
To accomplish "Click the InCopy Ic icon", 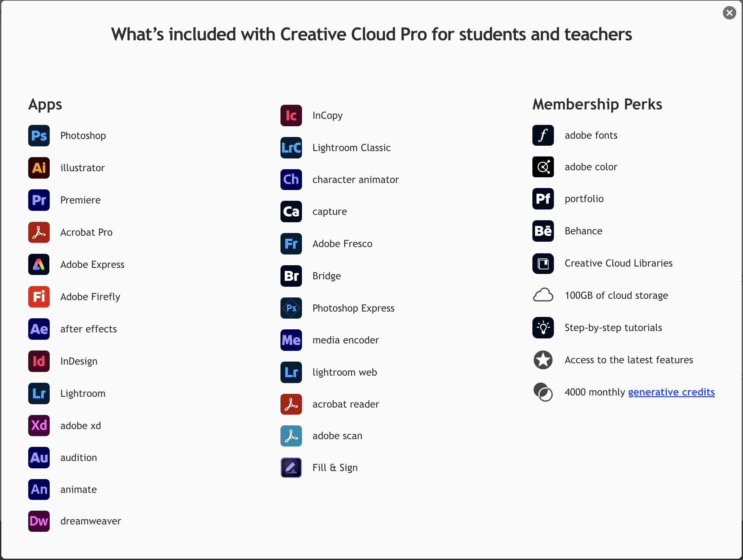I will coord(291,115).
